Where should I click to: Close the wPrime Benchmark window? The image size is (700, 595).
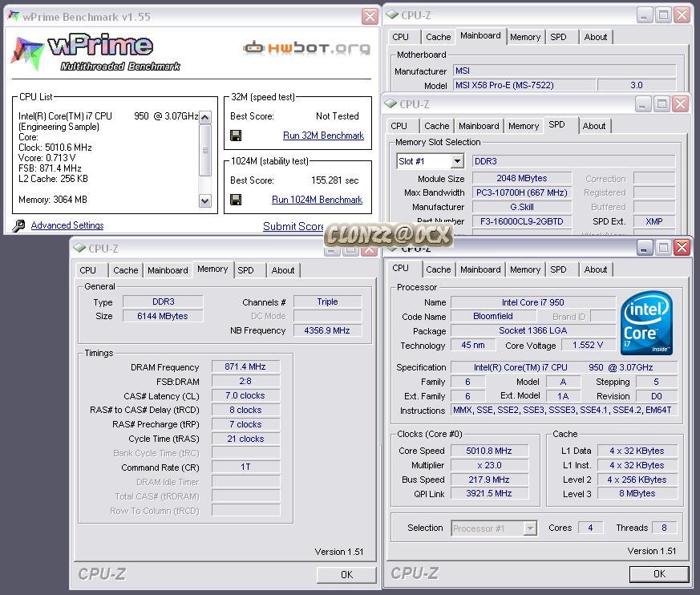[370, 17]
